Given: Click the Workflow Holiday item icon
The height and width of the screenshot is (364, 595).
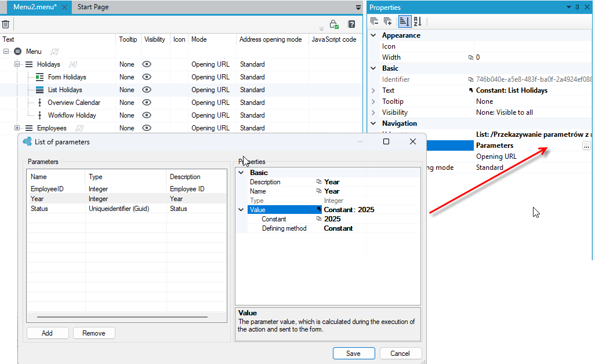Looking at the screenshot, I should pos(40,115).
